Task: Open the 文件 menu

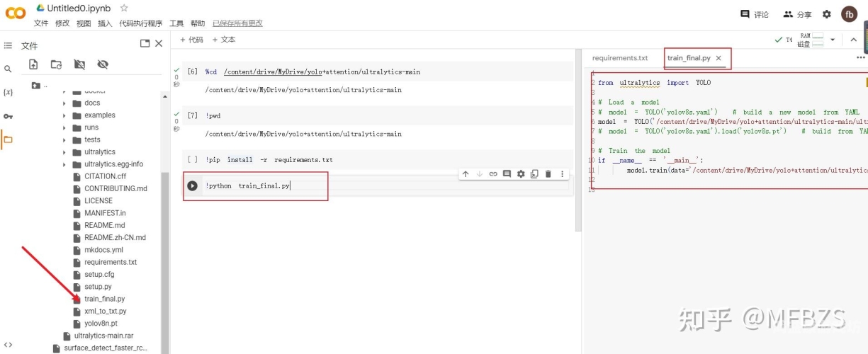Action: (41, 23)
